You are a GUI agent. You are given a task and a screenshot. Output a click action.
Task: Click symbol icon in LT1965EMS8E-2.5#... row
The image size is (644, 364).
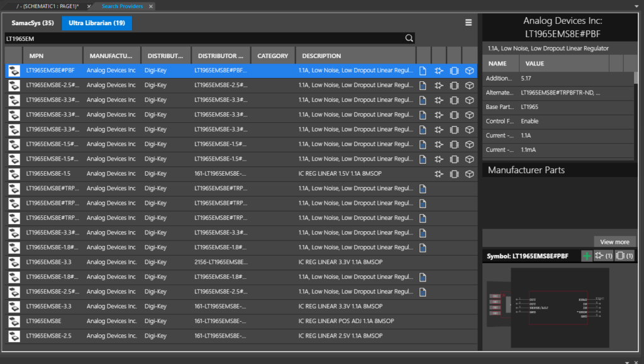coord(438,86)
